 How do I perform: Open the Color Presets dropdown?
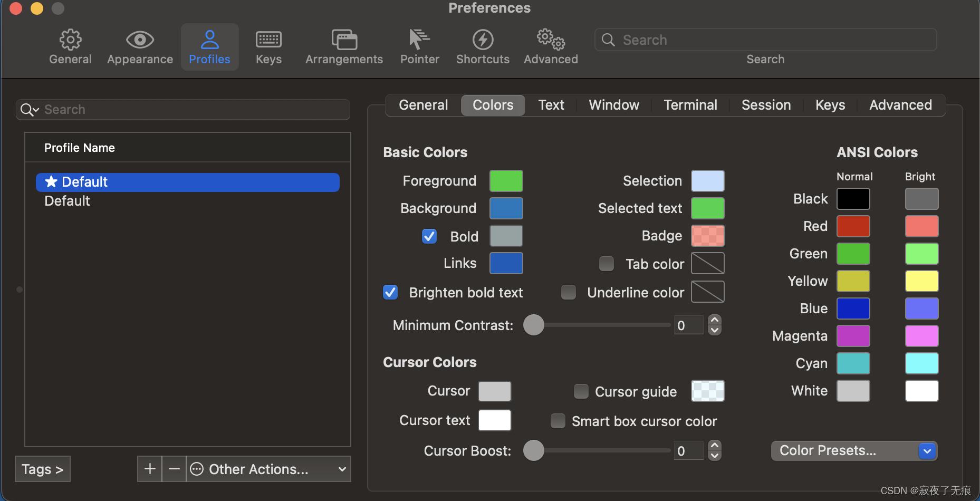pos(853,450)
